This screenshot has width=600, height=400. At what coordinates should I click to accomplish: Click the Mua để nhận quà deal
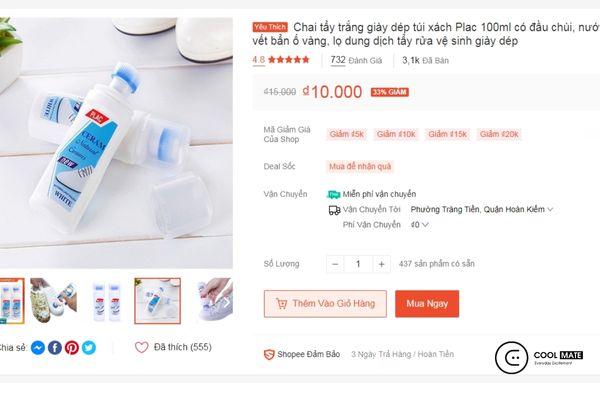pyautogui.click(x=360, y=166)
